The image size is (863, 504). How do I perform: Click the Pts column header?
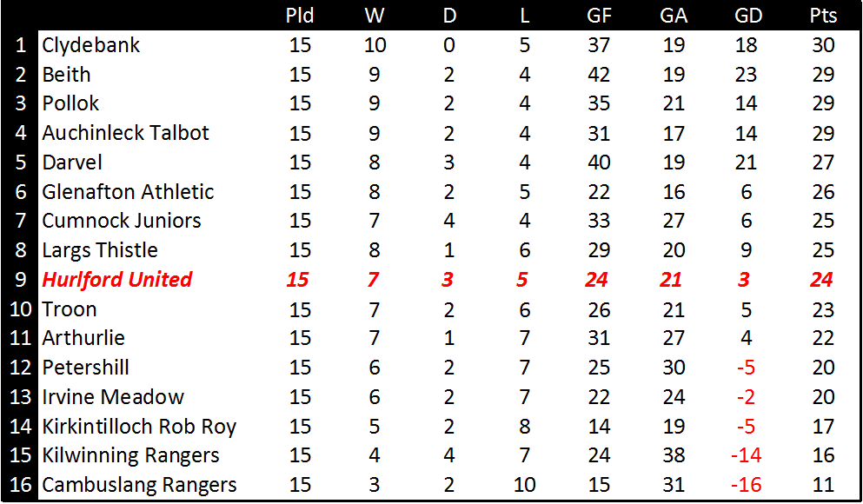(x=823, y=16)
